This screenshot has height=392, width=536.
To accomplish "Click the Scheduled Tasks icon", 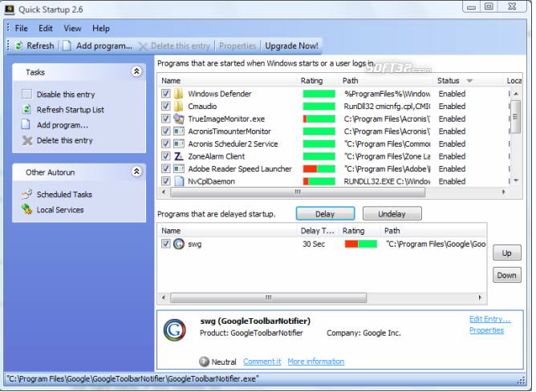I will 26,194.
